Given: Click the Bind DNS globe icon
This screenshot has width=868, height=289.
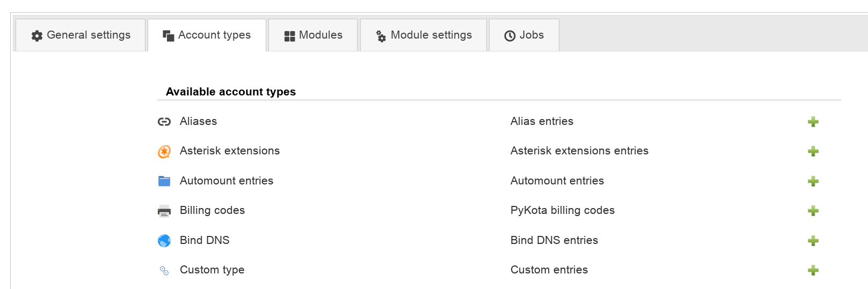Looking at the screenshot, I should [x=164, y=241].
